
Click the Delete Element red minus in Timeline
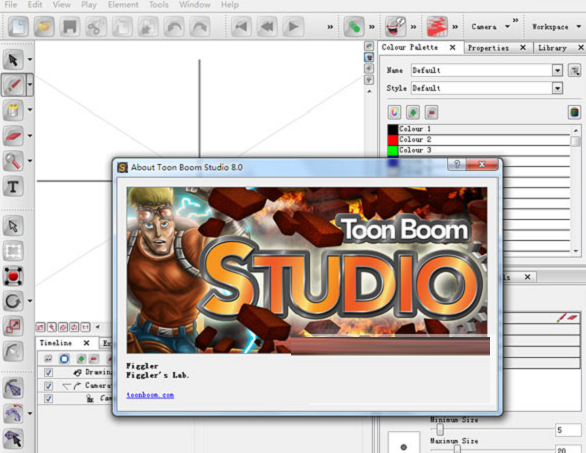[x=93, y=359]
